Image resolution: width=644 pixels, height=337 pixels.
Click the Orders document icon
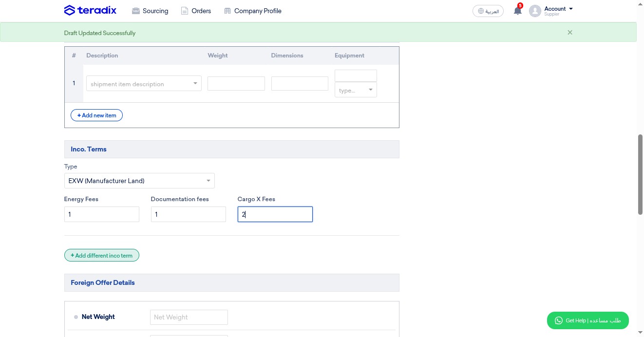(185, 11)
